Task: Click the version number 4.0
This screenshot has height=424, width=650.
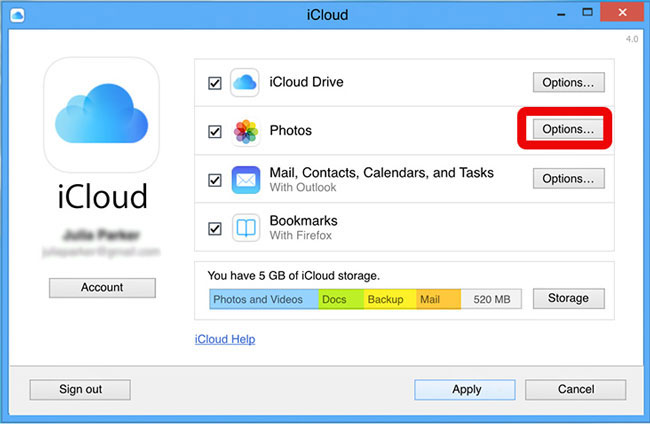Action: pos(632,39)
